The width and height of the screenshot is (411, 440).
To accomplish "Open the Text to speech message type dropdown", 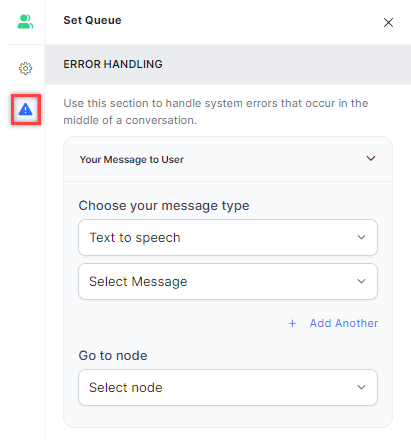I will (228, 237).
